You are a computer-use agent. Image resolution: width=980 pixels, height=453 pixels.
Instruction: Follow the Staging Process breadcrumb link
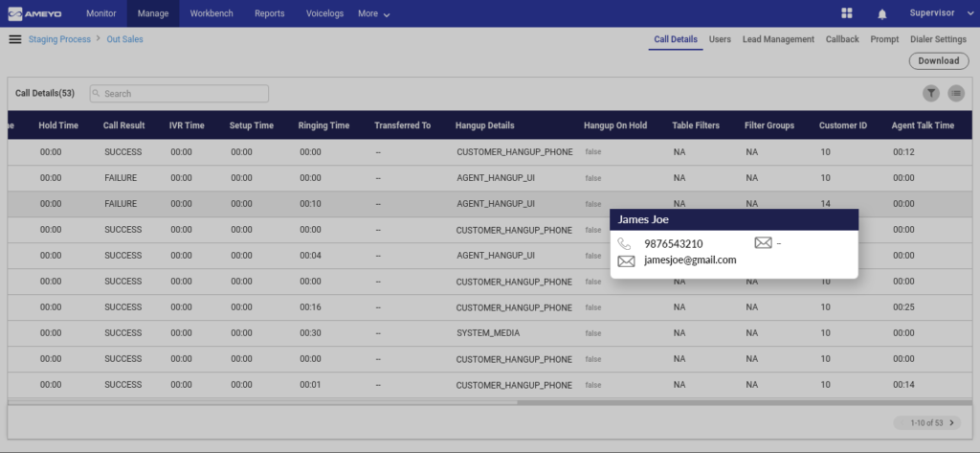[59, 39]
